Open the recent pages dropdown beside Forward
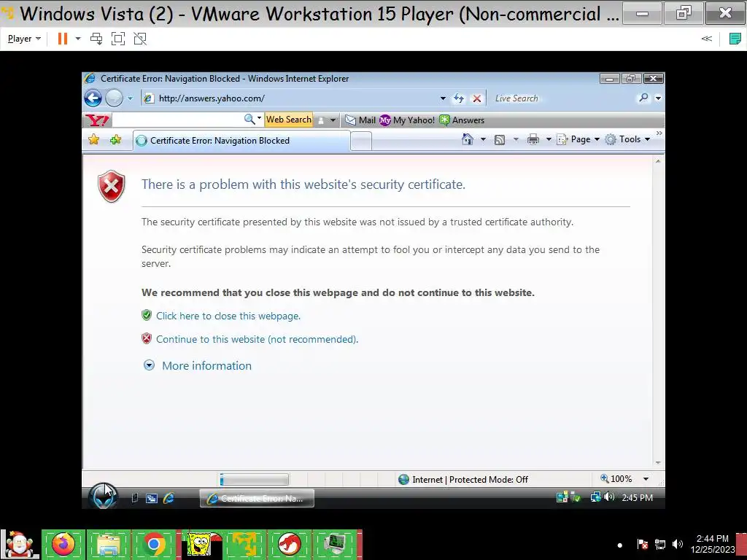Image resolution: width=747 pixels, height=560 pixels. [x=130, y=98]
